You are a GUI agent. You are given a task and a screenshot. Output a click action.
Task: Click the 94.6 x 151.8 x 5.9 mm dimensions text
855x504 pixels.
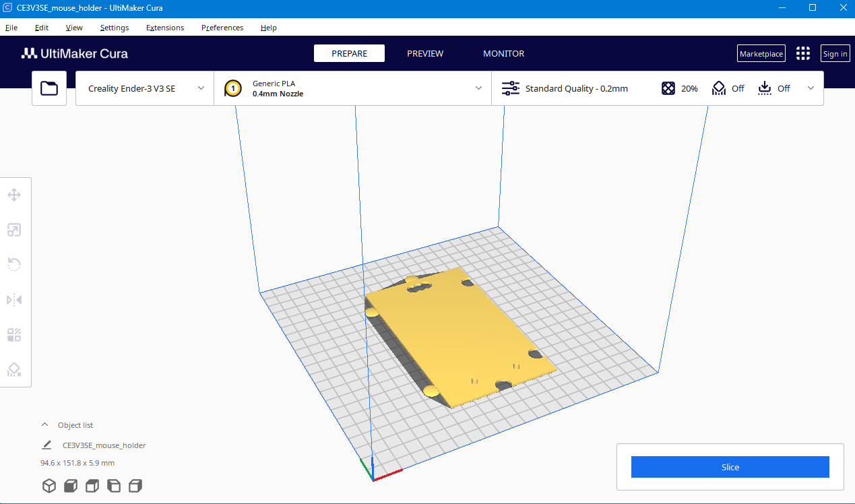(x=77, y=463)
